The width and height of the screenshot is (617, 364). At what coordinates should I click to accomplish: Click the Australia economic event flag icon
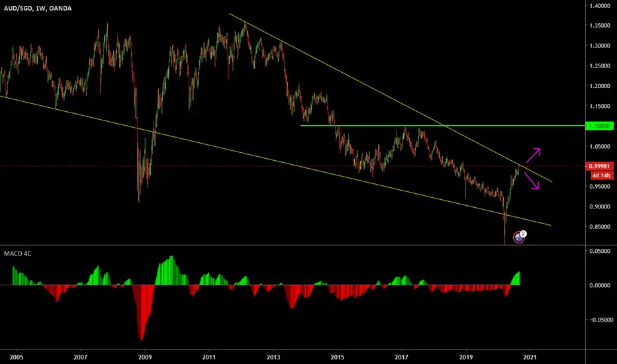[518, 238]
